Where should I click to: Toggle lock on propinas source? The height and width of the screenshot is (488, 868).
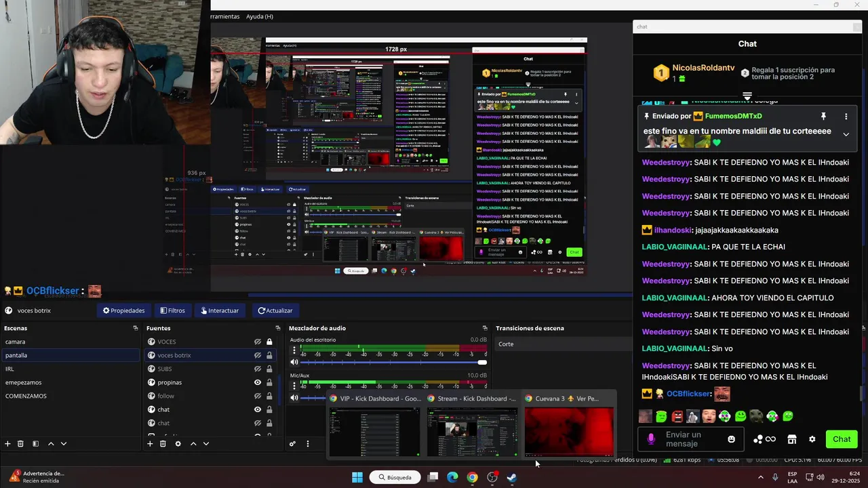click(x=269, y=382)
